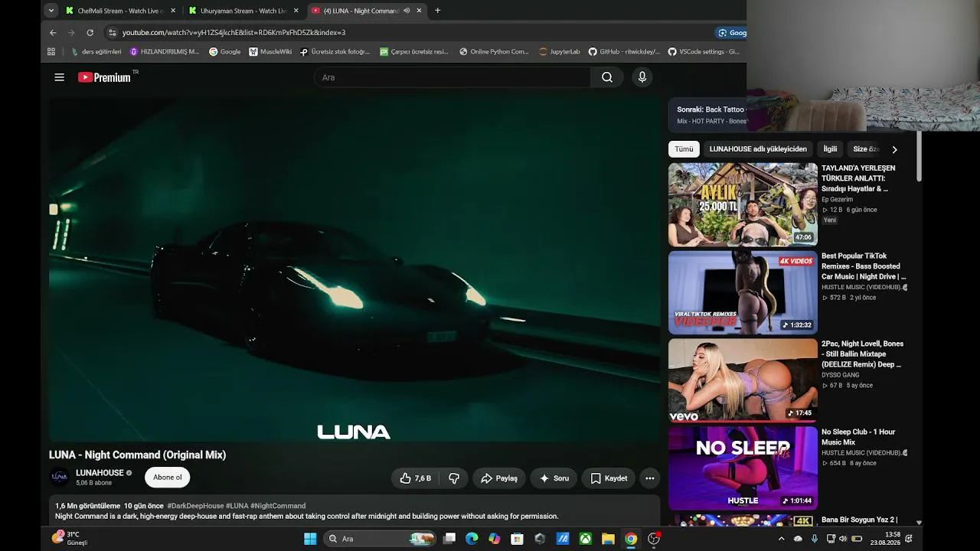Open File Explorer from taskbar
Screen dimensions: 980x551
[608, 539]
